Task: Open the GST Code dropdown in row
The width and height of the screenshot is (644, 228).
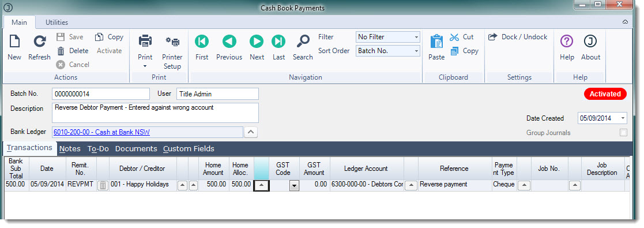Action: coord(294,186)
